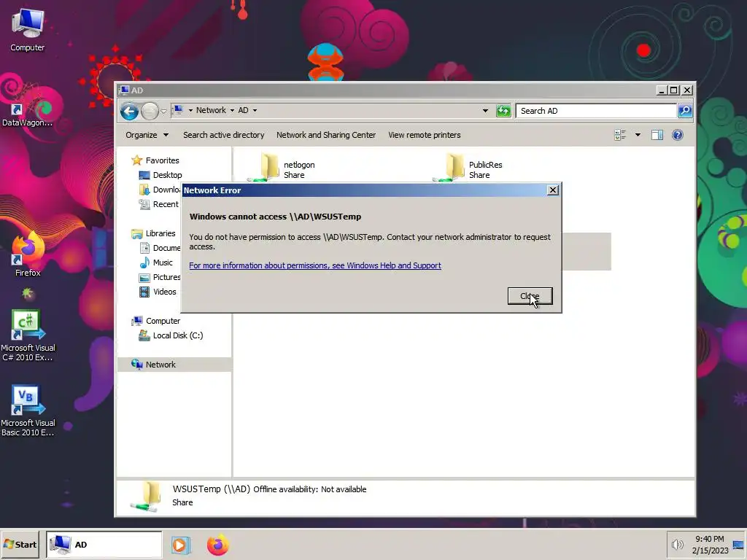747x560 pixels.
Task: Click the Favorites star in navigation pane
Action: point(136,160)
